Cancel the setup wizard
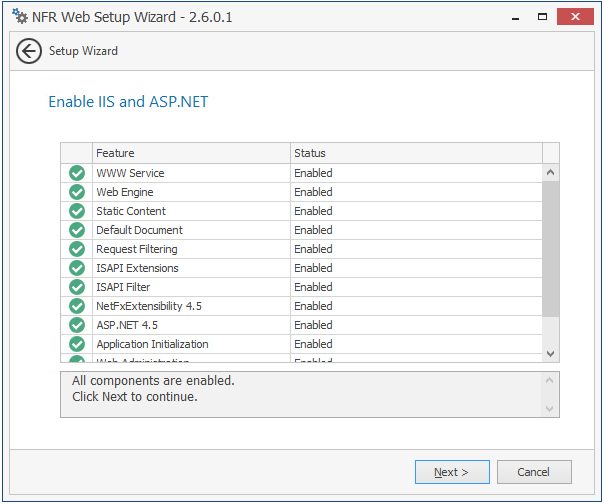 click(x=533, y=472)
